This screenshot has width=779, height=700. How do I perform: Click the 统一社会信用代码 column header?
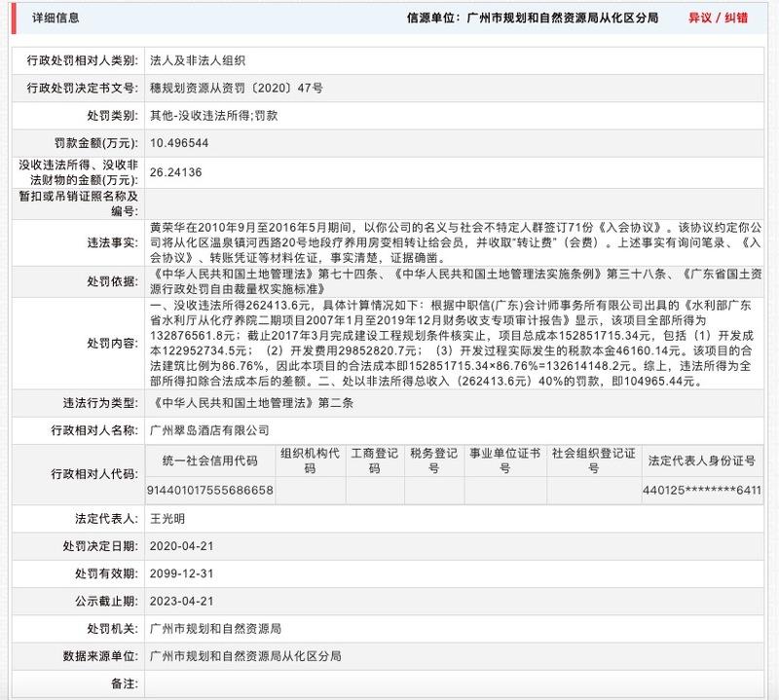(x=209, y=461)
